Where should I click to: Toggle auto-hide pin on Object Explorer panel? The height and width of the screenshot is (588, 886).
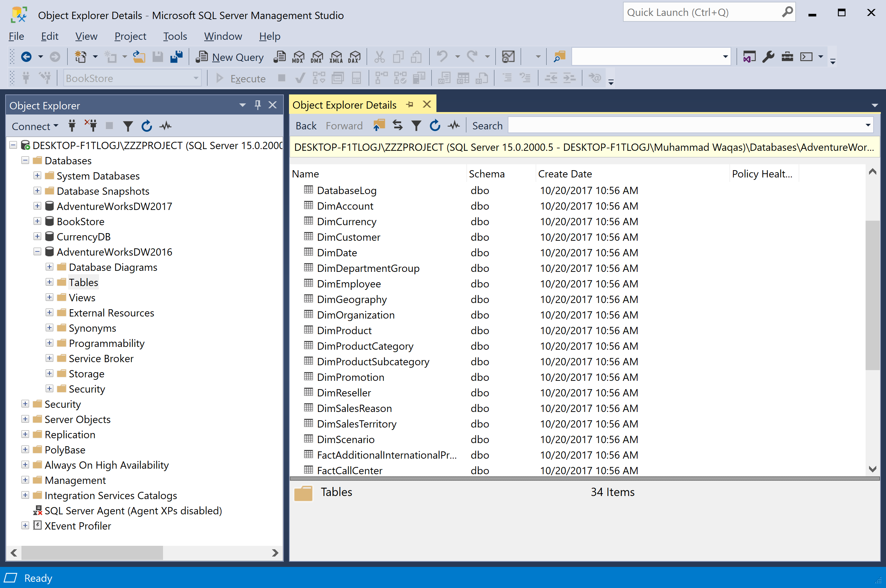click(257, 105)
